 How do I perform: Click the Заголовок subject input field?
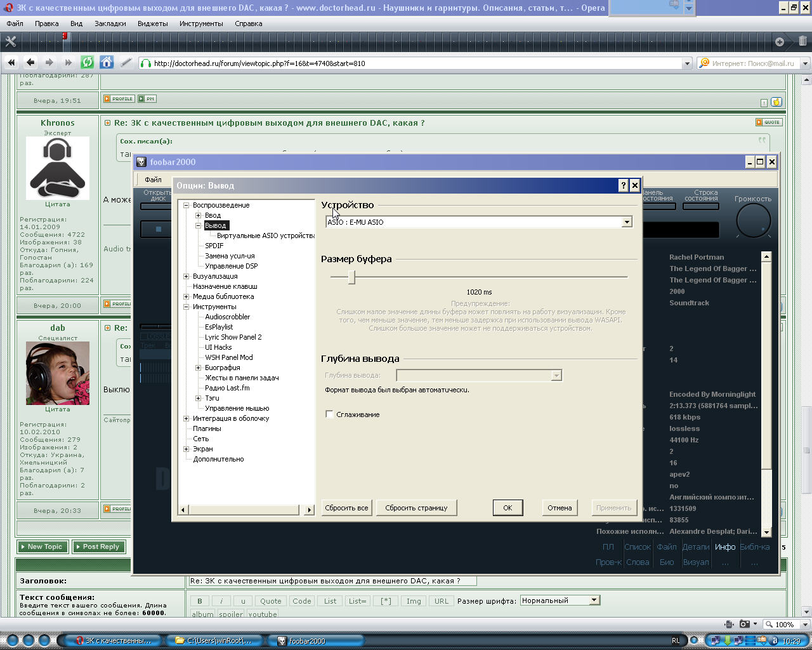pyautogui.click(x=332, y=581)
